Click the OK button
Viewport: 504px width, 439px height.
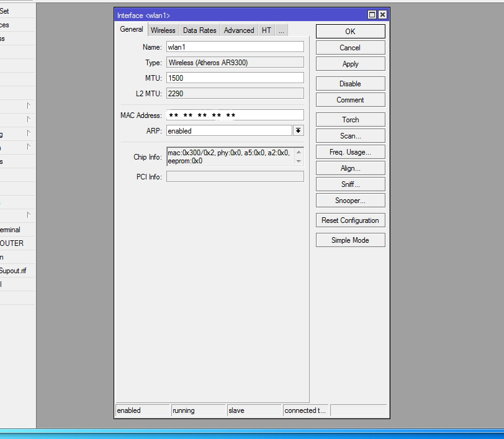click(x=350, y=32)
